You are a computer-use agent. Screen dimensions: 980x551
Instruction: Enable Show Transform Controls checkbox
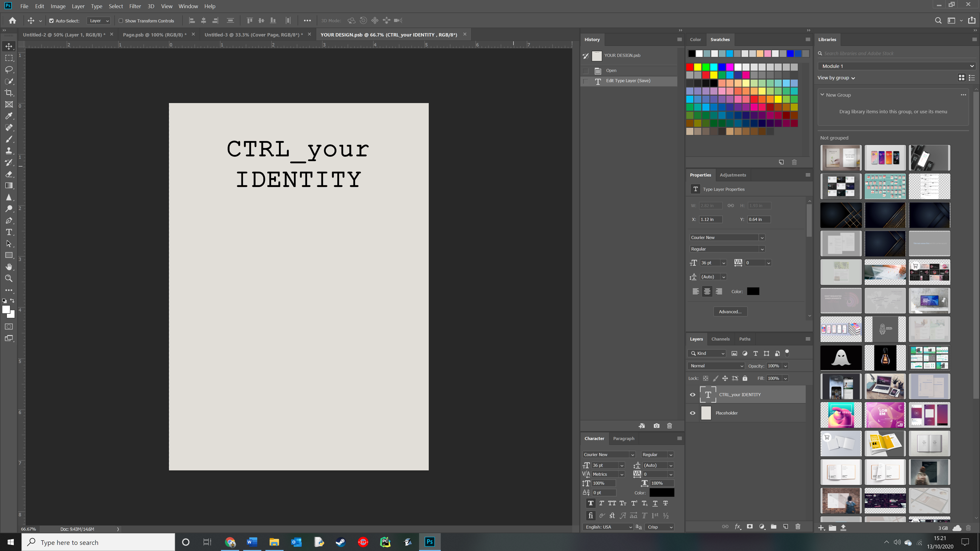(x=121, y=20)
